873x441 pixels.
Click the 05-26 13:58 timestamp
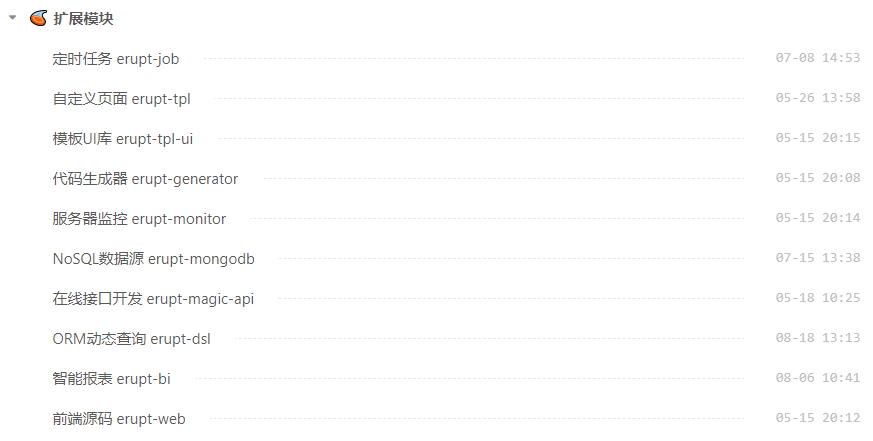[817, 98]
